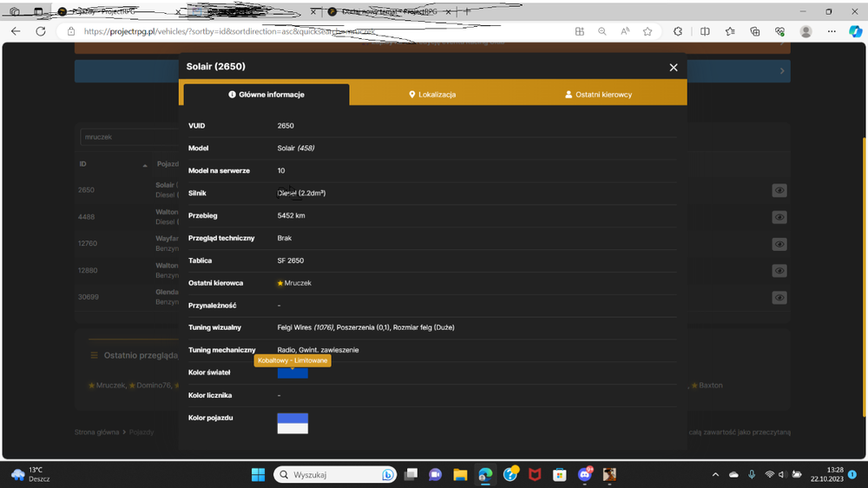Image resolution: width=868 pixels, height=488 pixels.
Task: Toggle eye icon for vehicle 2650 row
Action: (x=779, y=190)
